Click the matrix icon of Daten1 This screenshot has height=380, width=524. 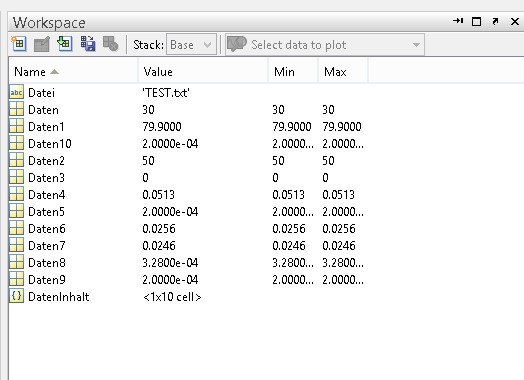pos(16,126)
